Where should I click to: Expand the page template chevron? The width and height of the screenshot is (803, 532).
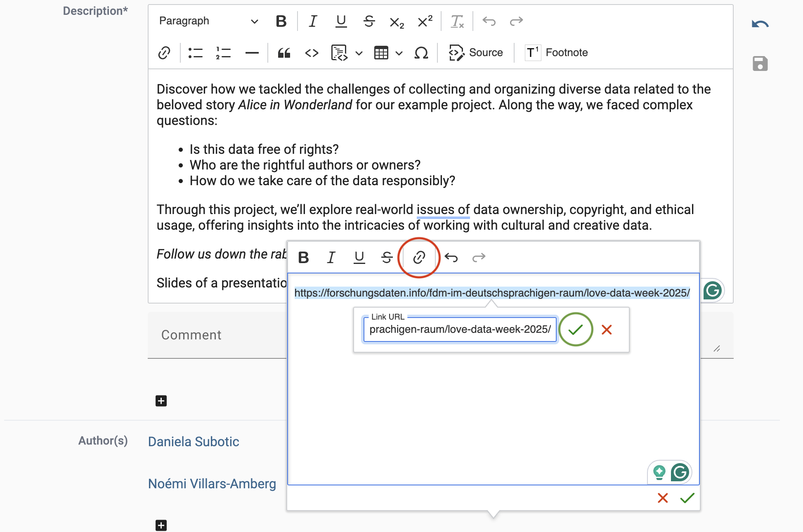pos(359,53)
